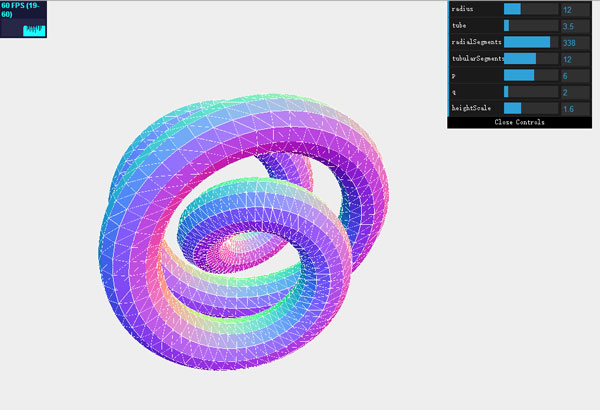Set the p slider by clicking it
This screenshot has width=600, height=410.
pyautogui.click(x=530, y=75)
